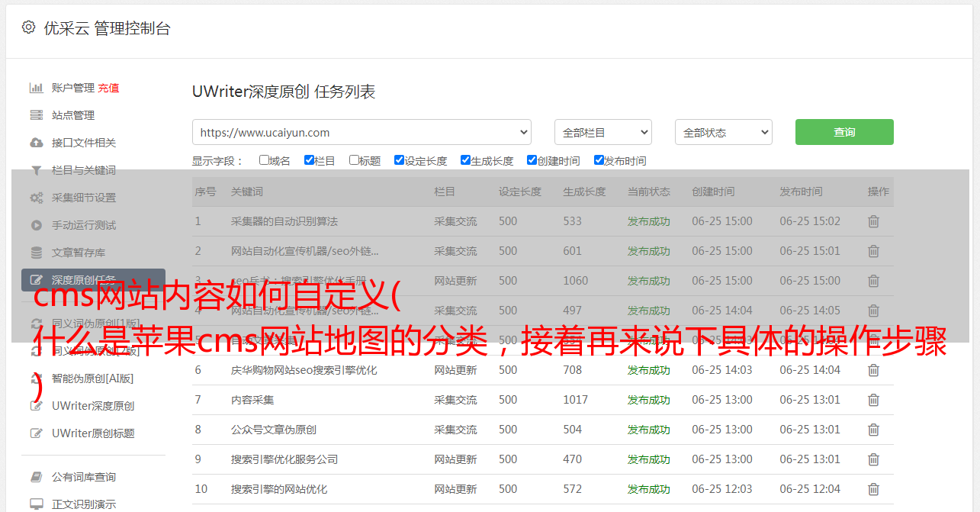The height and width of the screenshot is (512, 980).
Task: Click the 站点管理 server icon
Action: click(36, 115)
